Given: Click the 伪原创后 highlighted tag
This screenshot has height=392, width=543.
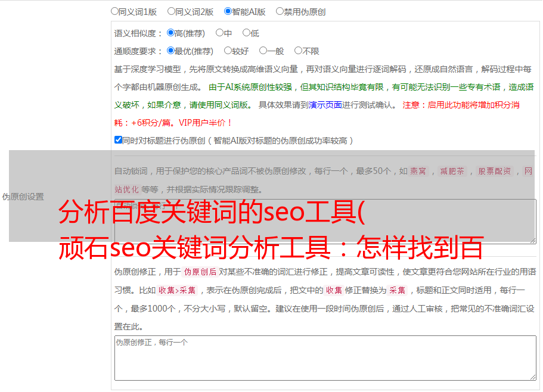Looking at the screenshot, I should point(200,272).
